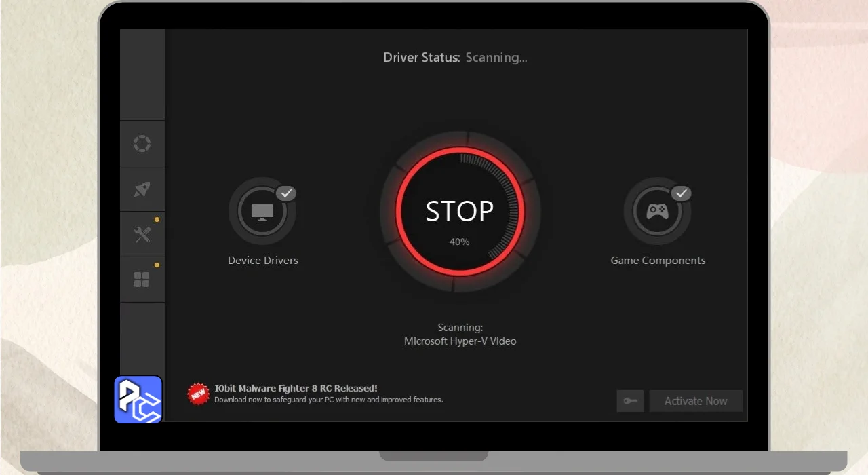Click the Device Drivers label
This screenshot has height=475, width=868.
point(263,261)
